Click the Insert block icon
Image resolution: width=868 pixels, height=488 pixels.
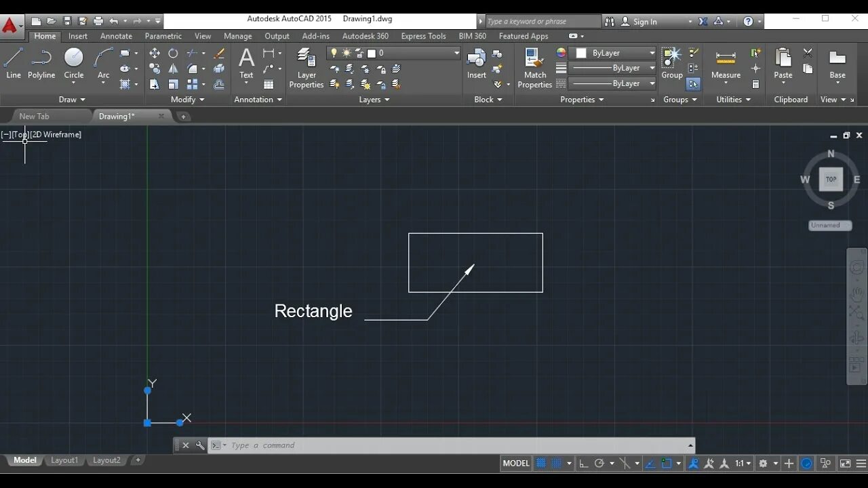click(x=477, y=64)
